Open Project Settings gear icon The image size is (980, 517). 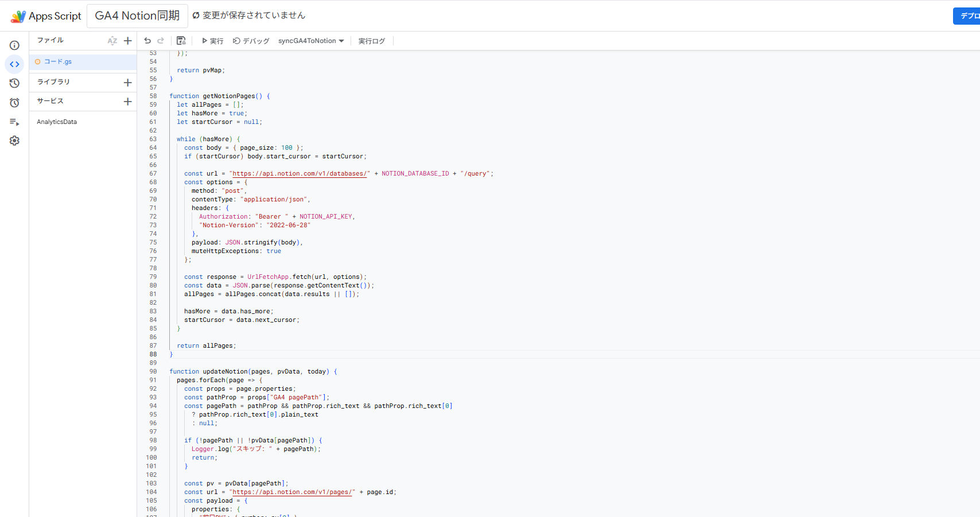(14, 141)
